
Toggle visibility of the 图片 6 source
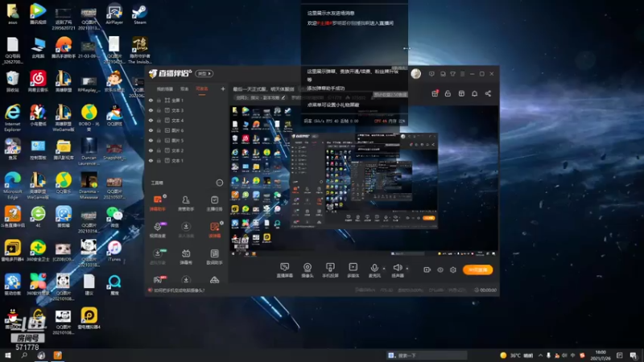[x=151, y=130]
